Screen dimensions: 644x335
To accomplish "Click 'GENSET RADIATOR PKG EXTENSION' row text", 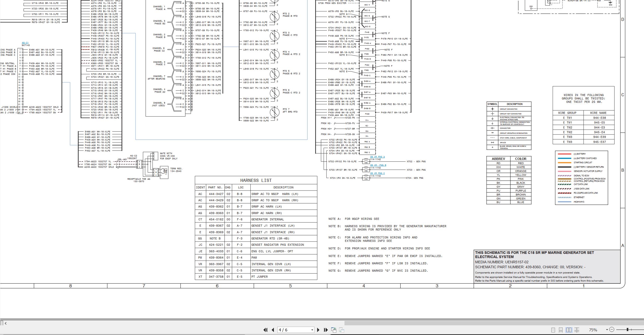I will coord(278,245).
